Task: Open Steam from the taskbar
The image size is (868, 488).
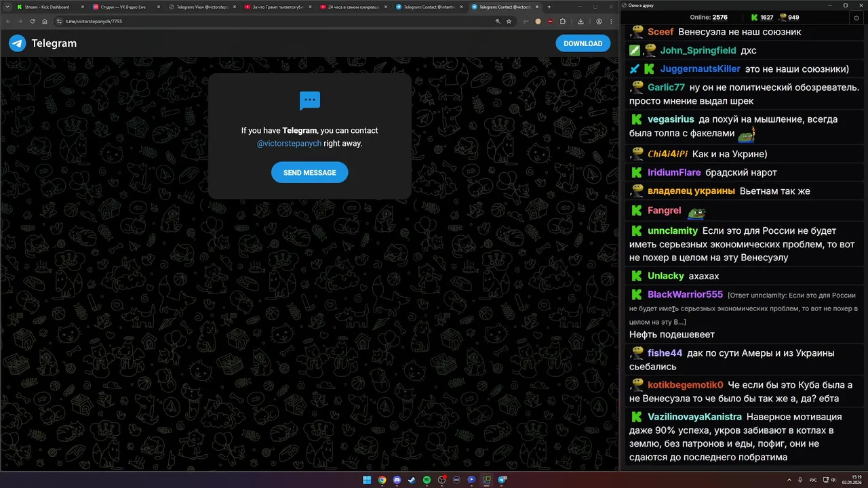Action: point(412,480)
